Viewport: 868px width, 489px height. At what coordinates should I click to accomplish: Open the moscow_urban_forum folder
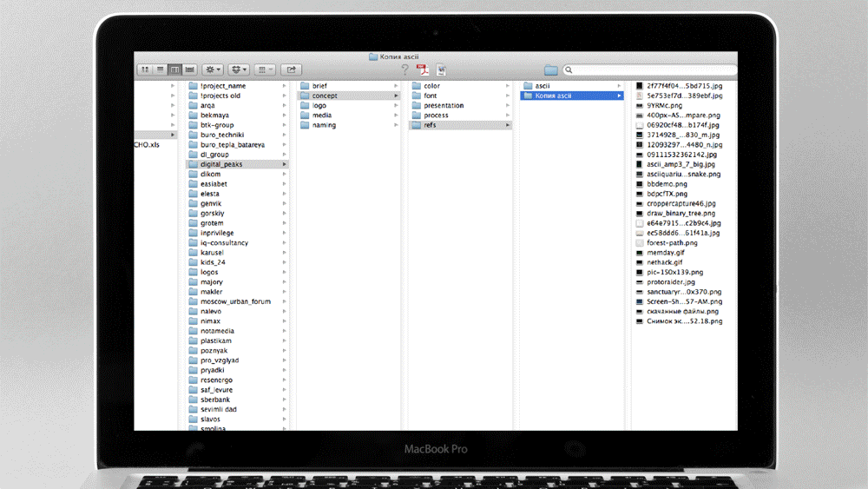[235, 301]
